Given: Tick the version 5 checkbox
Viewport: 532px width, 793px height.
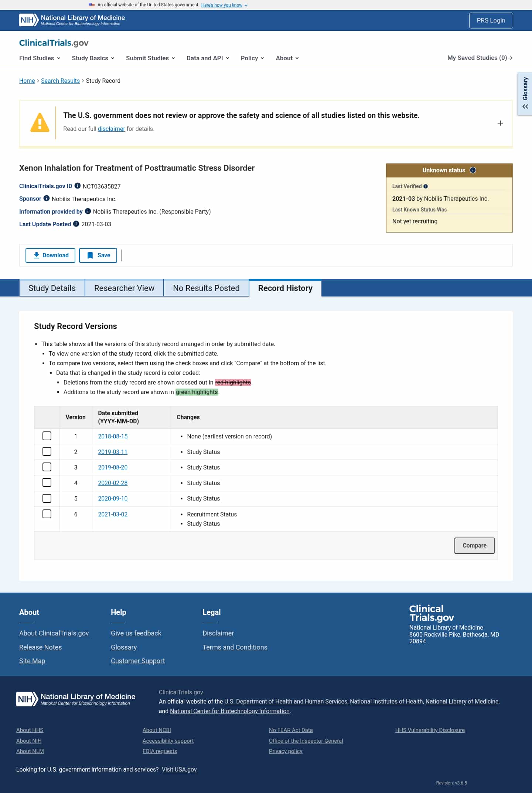Looking at the screenshot, I should click(47, 498).
